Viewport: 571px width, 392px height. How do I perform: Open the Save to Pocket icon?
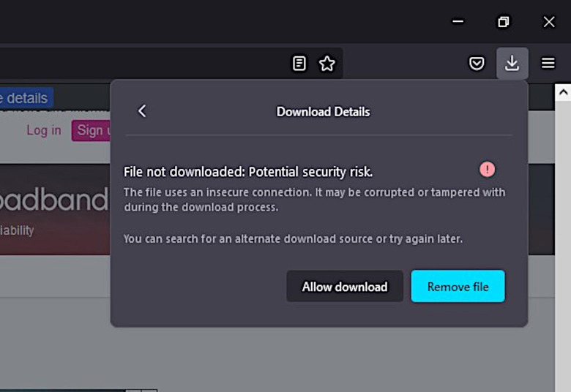pos(477,64)
